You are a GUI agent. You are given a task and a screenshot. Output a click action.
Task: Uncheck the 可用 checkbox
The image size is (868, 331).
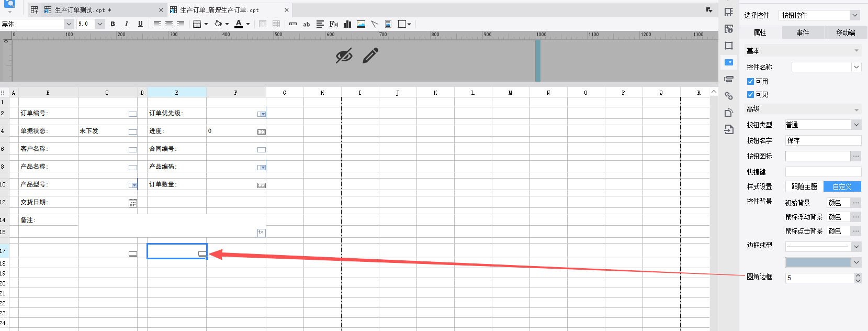(x=750, y=82)
